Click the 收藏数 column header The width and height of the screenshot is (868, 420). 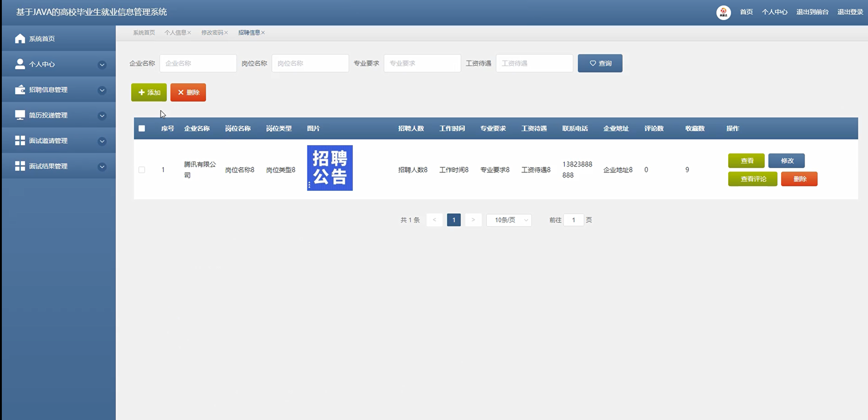click(695, 129)
